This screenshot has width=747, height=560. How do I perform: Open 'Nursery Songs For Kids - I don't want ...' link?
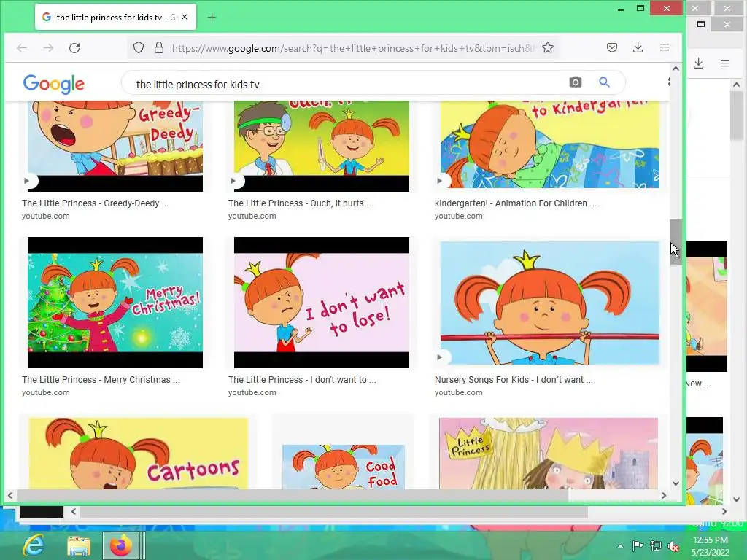coord(514,380)
